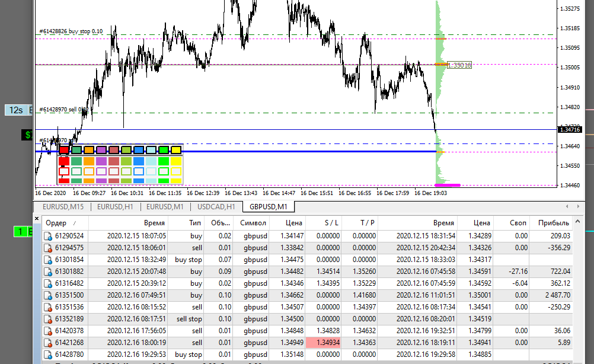
Task: Choose the hollow orange outline swatch
Action: coord(89,171)
